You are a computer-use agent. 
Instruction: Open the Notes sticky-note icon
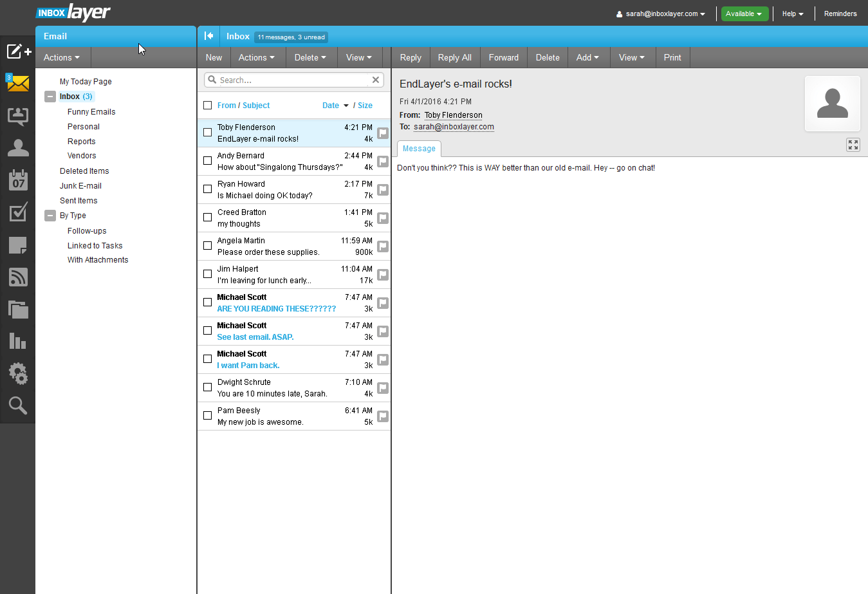[18, 245]
